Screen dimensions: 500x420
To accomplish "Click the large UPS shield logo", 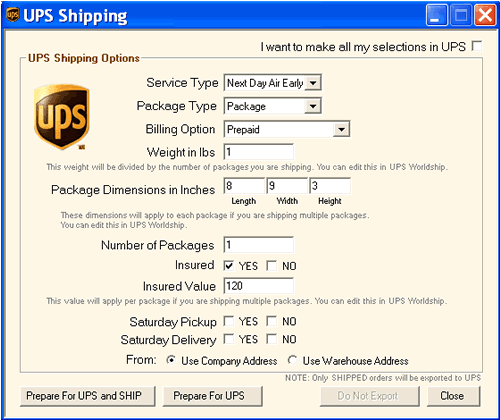I will [x=62, y=117].
